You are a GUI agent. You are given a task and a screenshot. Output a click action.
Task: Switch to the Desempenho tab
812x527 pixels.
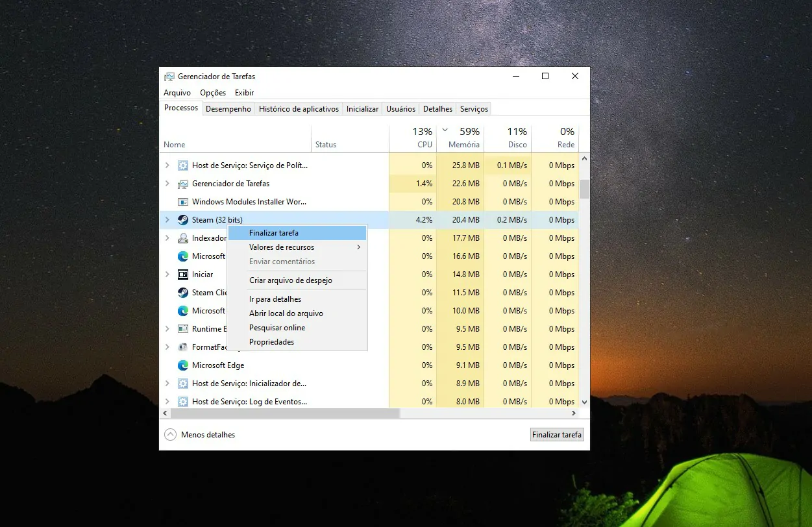tap(228, 109)
